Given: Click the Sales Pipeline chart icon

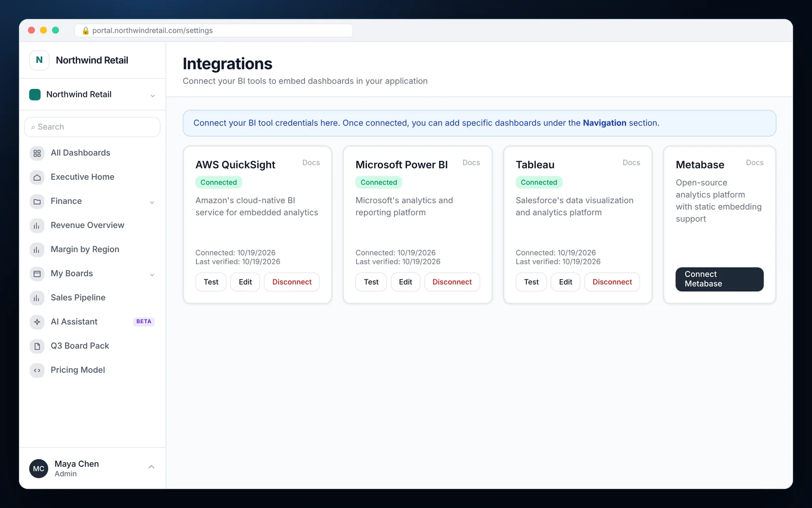Looking at the screenshot, I should tap(37, 298).
